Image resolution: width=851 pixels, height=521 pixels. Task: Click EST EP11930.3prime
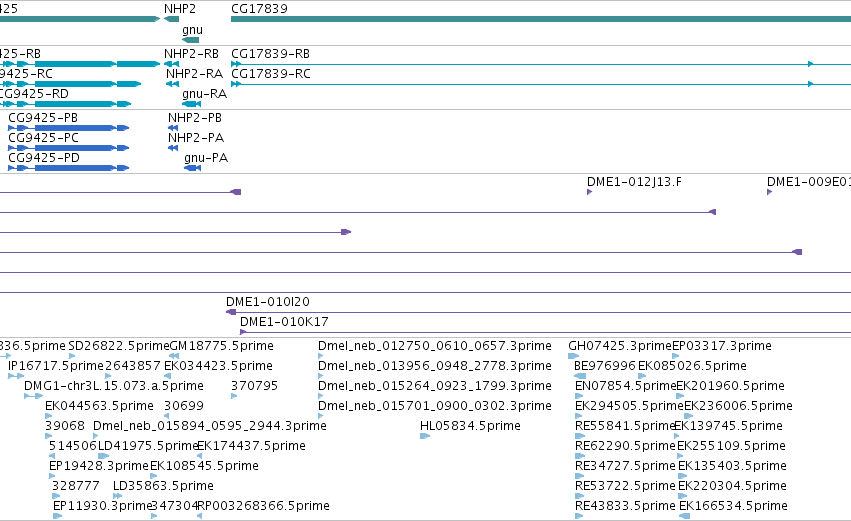103,506
